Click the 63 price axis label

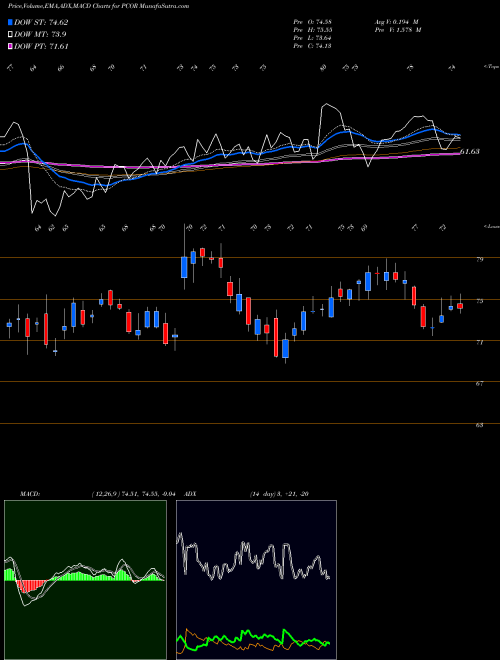[479, 426]
